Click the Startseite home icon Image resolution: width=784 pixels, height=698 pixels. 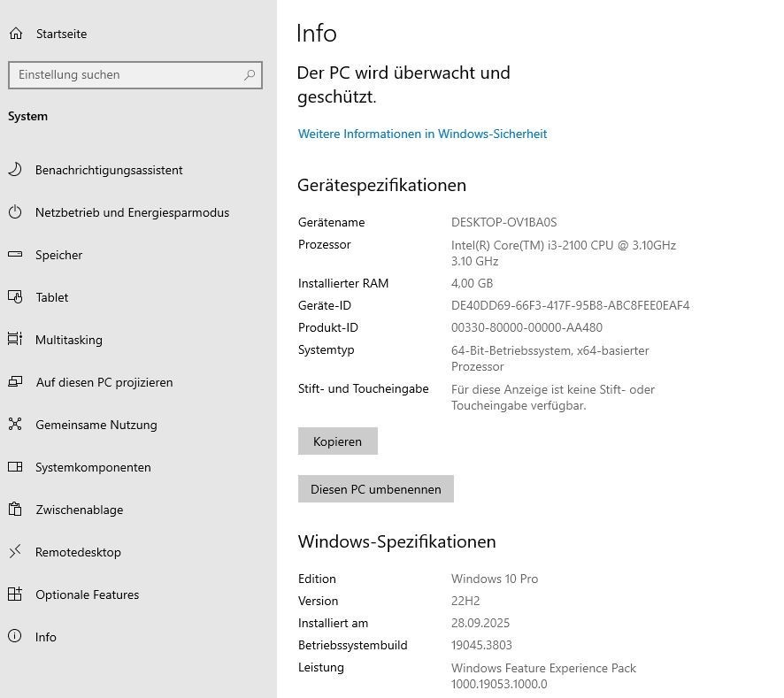[x=15, y=34]
